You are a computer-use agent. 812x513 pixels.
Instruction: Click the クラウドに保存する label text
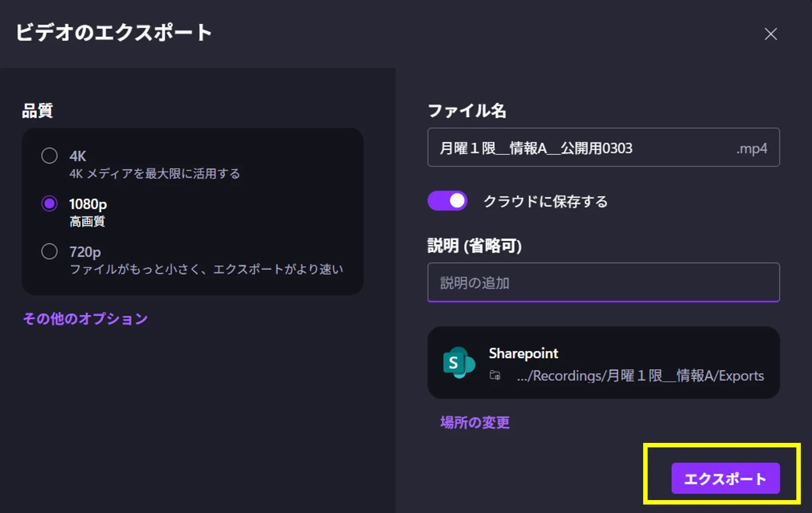coord(545,201)
